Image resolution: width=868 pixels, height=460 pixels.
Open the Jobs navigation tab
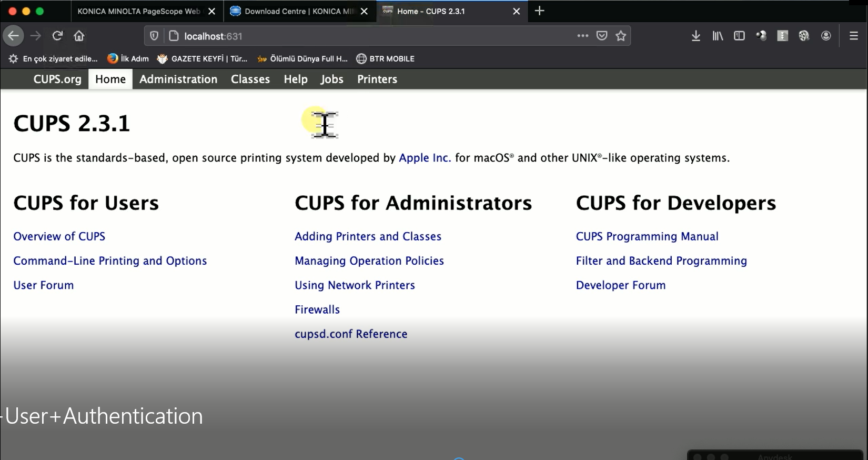pyautogui.click(x=332, y=79)
